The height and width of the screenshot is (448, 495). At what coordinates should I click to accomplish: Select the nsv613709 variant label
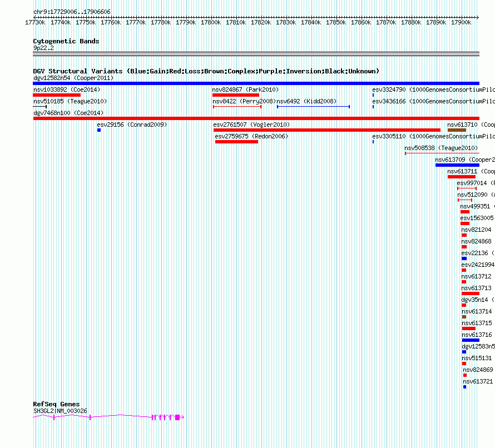465,160
